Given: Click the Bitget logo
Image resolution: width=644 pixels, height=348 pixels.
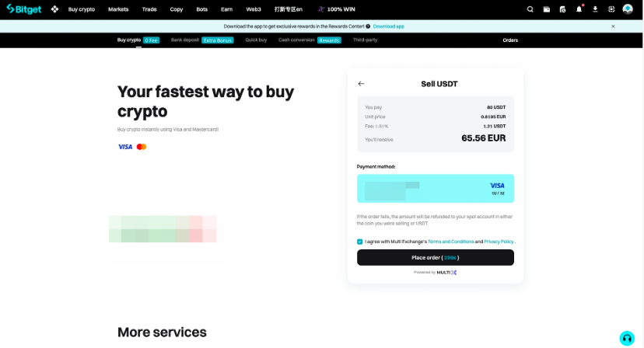Looking at the screenshot, I should tap(24, 9).
